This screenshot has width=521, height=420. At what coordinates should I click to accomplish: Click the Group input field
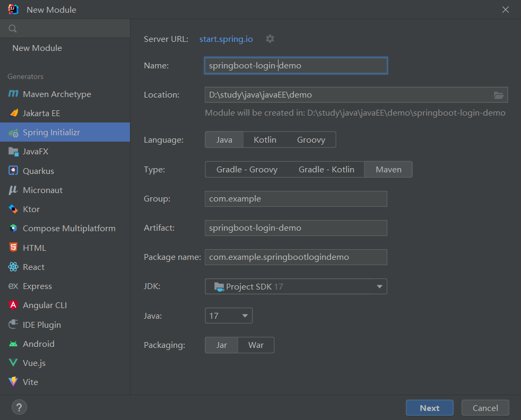(x=296, y=199)
